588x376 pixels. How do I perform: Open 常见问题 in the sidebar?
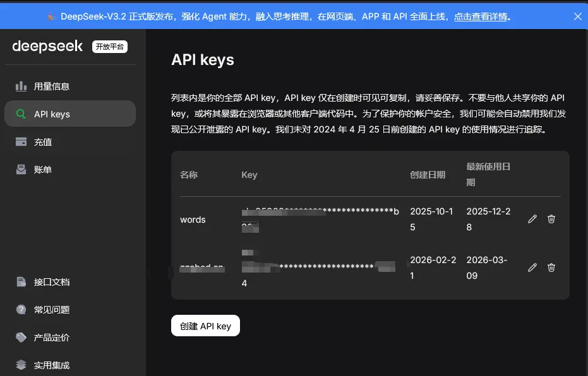pos(69,310)
